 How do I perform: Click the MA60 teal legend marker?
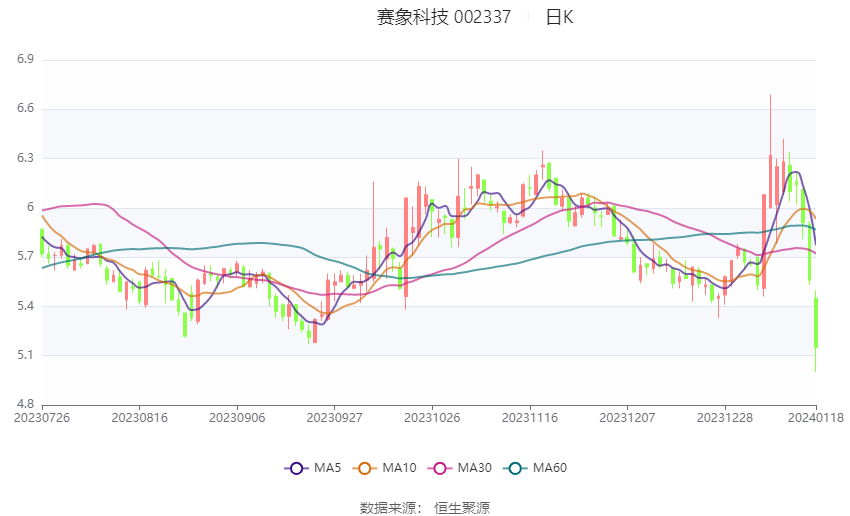click(x=516, y=467)
